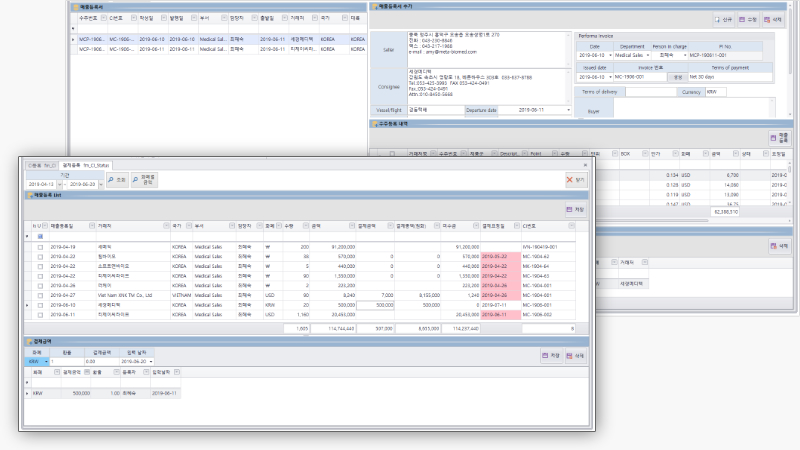Check the row with CI MC-1906-002
The image size is (800, 450).
click(x=40, y=315)
